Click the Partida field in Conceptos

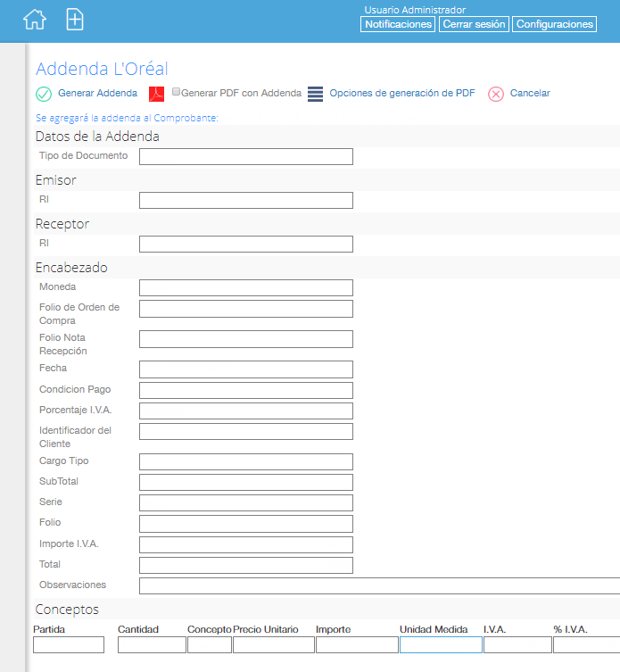(x=69, y=645)
